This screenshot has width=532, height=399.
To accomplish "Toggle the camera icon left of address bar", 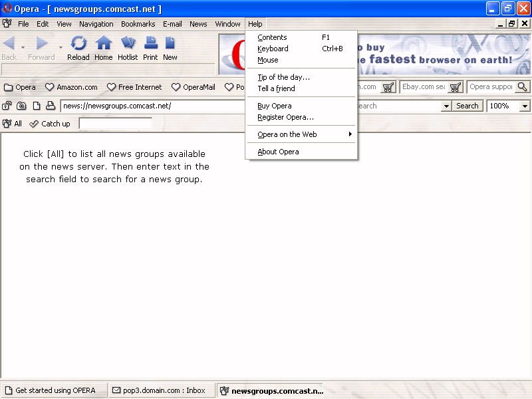I will pos(21,106).
